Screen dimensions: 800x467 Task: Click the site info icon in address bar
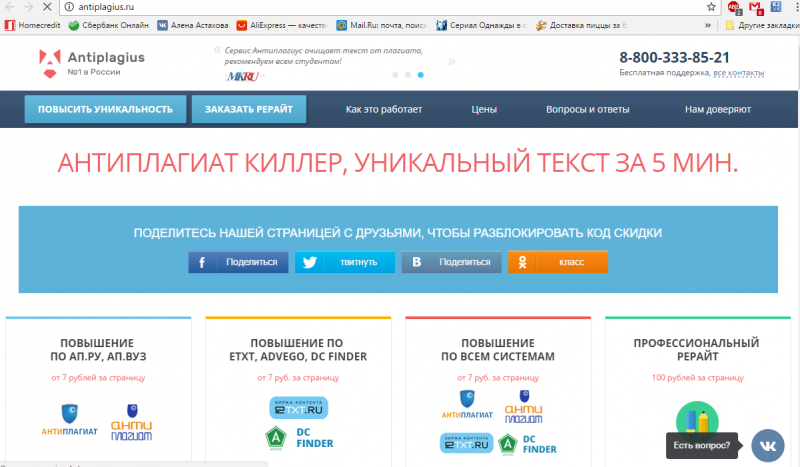tap(69, 7)
